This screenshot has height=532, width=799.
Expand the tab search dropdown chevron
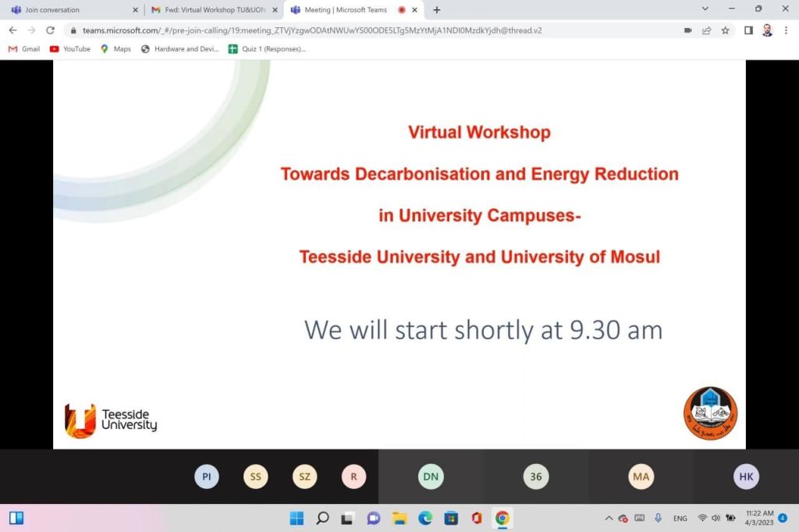point(705,9)
